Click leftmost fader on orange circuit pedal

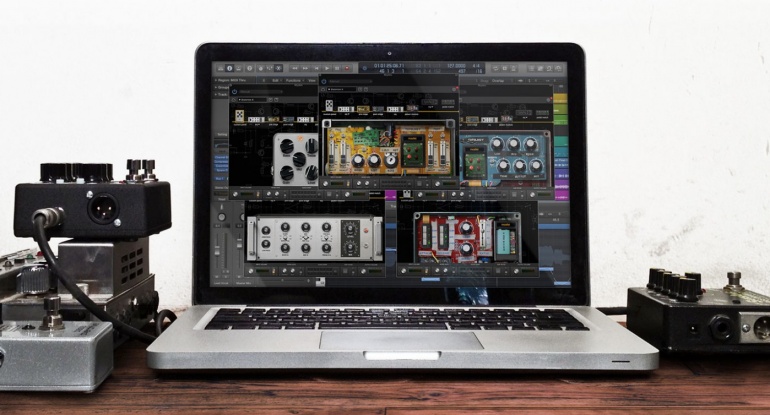click(x=331, y=152)
